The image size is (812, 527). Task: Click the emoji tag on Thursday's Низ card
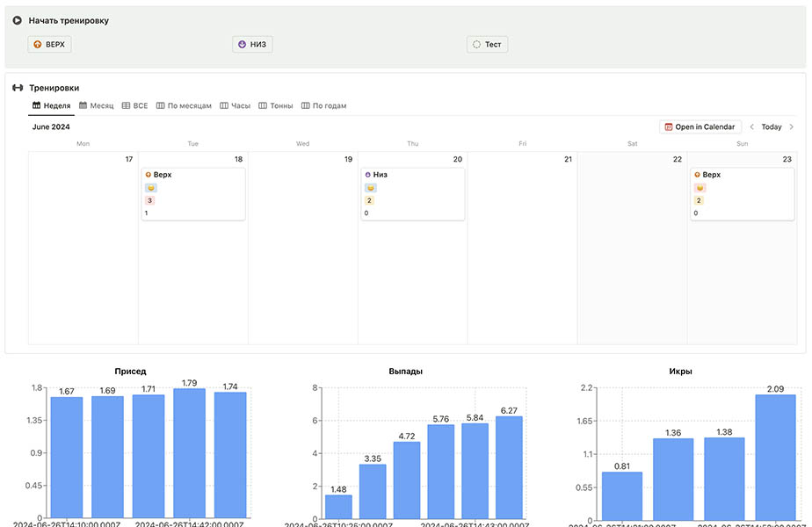370,188
